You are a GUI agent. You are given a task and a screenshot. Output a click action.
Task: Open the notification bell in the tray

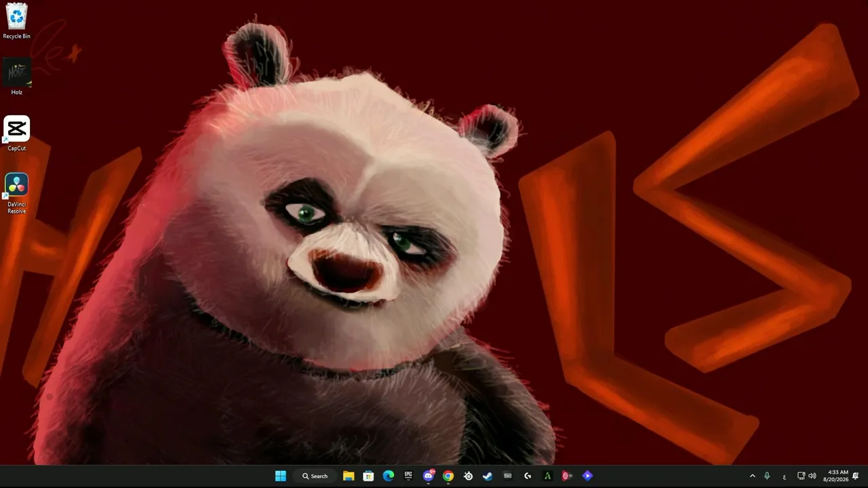point(856,476)
